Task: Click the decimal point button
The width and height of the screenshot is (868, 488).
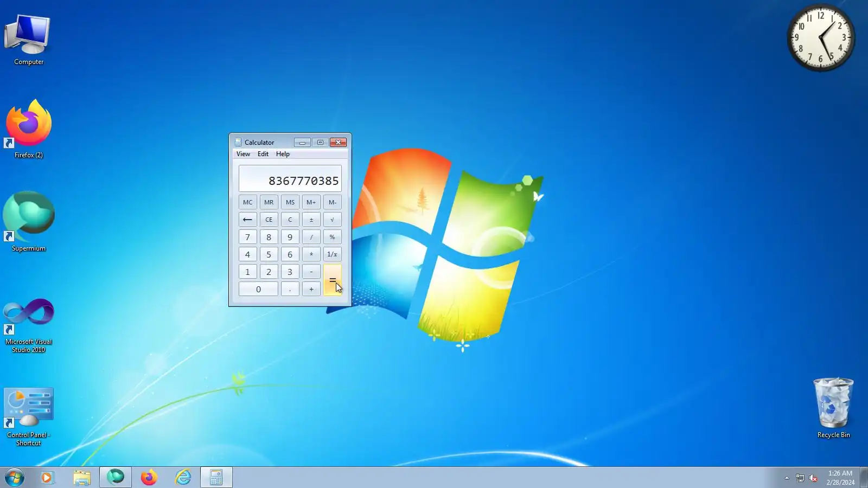Action: [290, 289]
